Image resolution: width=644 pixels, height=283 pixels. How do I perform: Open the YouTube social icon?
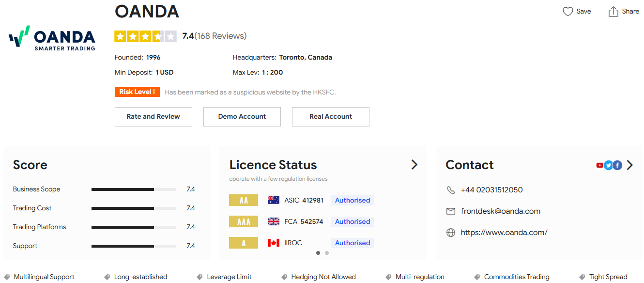click(x=600, y=165)
